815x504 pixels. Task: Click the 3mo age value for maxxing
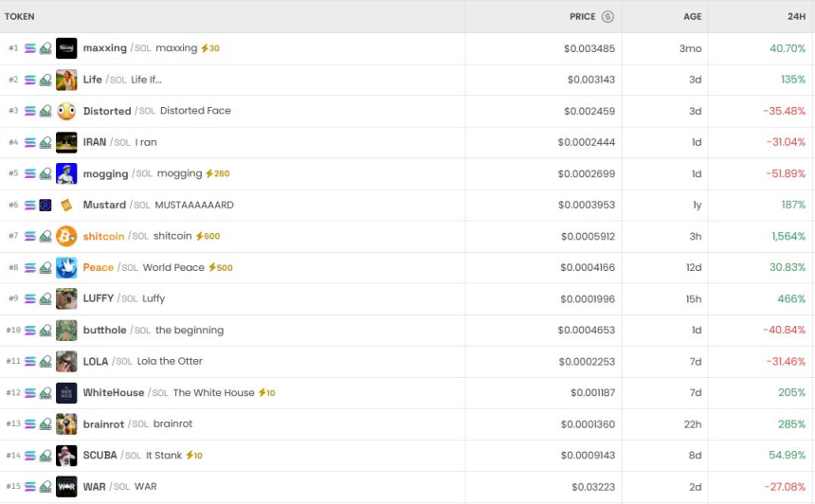[690, 48]
